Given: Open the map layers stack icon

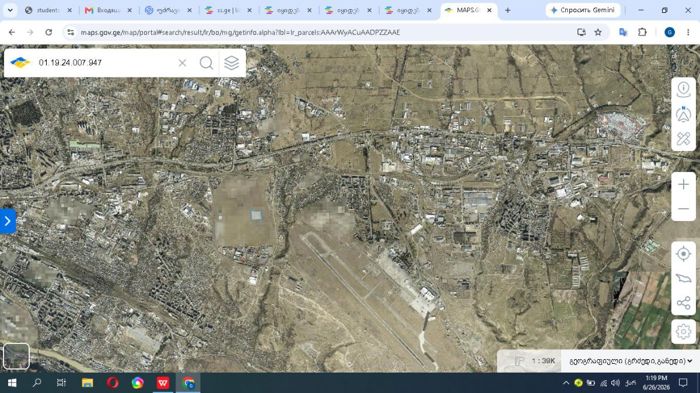Looking at the screenshot, I should click(x=231, y=63).
